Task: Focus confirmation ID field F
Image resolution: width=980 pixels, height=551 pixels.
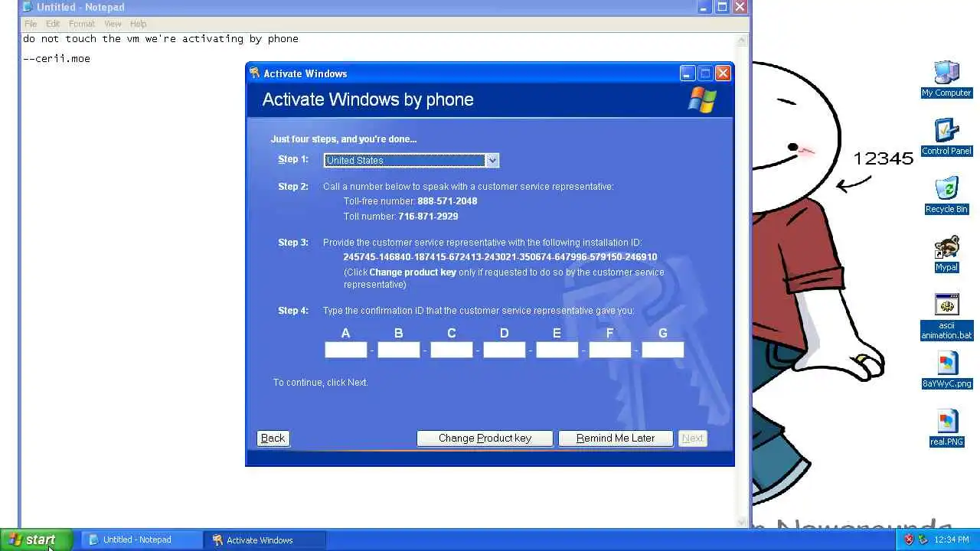Action: click(610, 350)
